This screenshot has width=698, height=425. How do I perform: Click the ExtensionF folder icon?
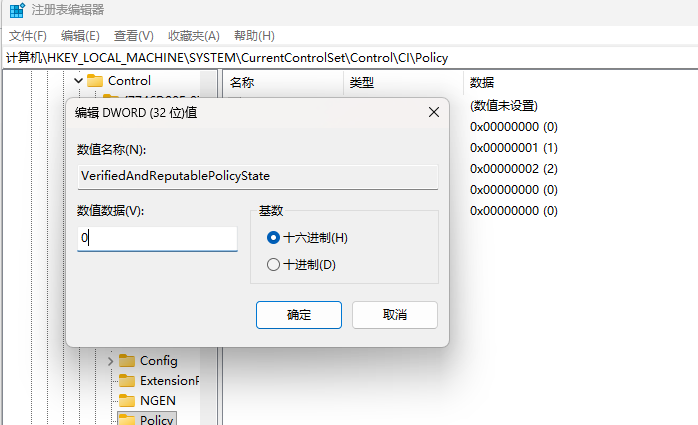click(127, 380)
